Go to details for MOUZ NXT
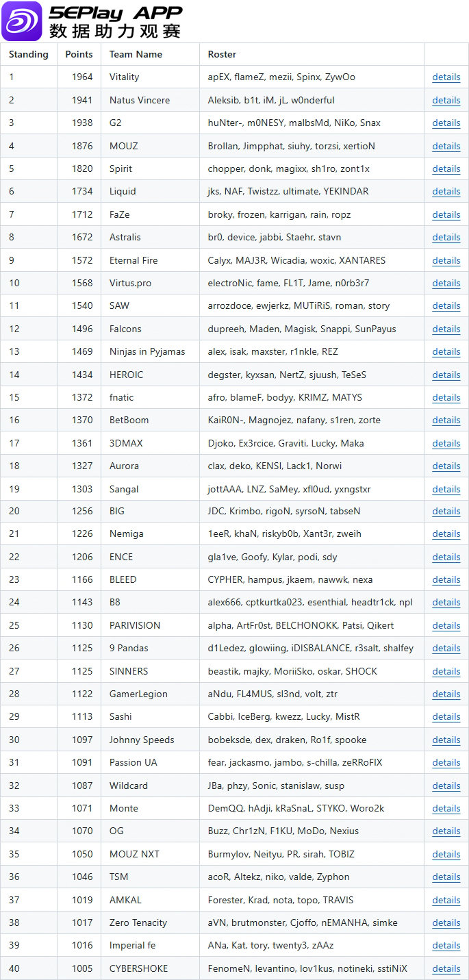Screen dimensions: 469x980 coord(446,854)
